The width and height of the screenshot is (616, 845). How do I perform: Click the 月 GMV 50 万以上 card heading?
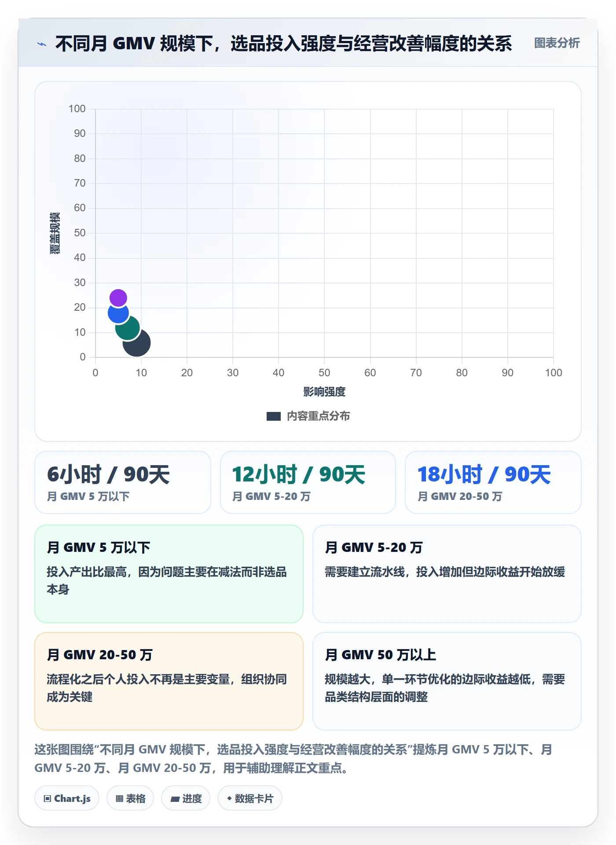[x=380, y=655]
